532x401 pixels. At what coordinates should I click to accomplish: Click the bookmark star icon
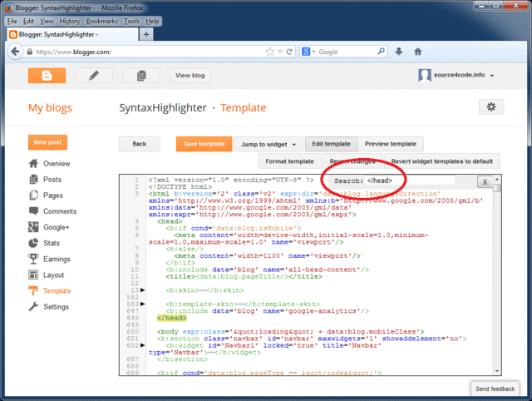(x=269, y=52)
